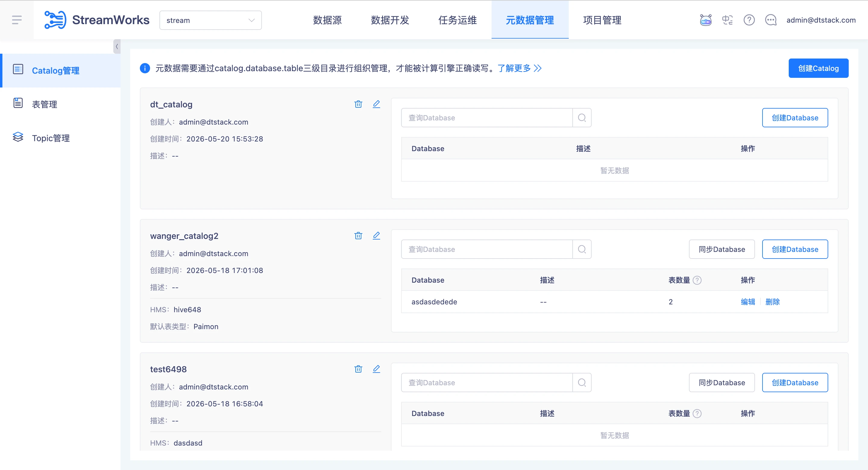Click 创建Database for wanger_catalog2
This screenshot has height=470, width=868.
tap(795, 249)
